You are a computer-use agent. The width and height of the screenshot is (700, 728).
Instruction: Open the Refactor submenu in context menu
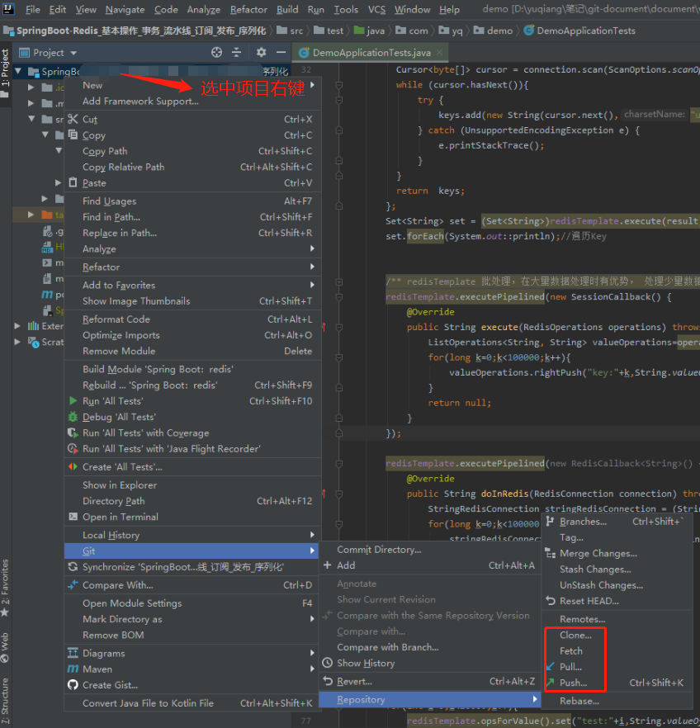(x=192, y=267)
